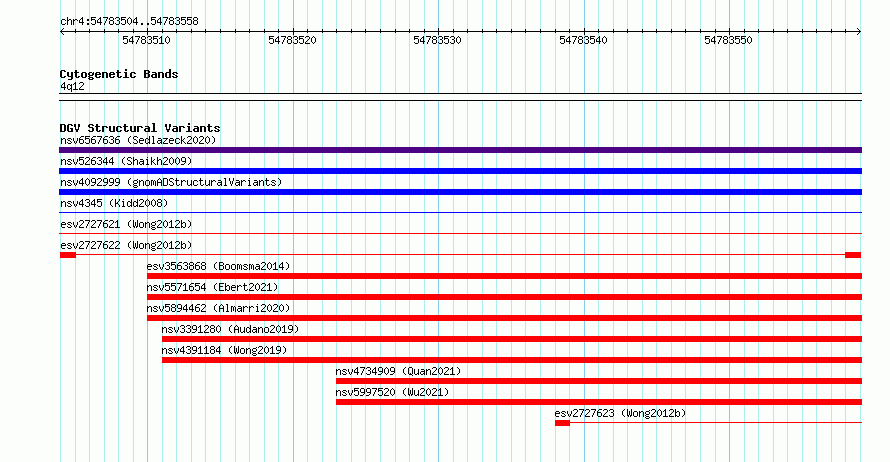Viewport: 890px width, 462px height.
Task: Click the thin red line under esv2727621
Action: [460, 234]
